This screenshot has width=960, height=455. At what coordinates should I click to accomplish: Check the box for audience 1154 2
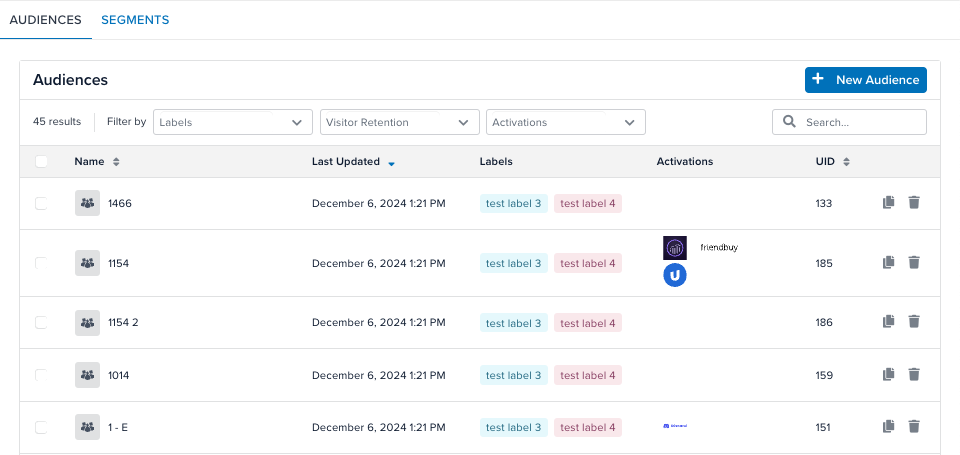[41, 322]
